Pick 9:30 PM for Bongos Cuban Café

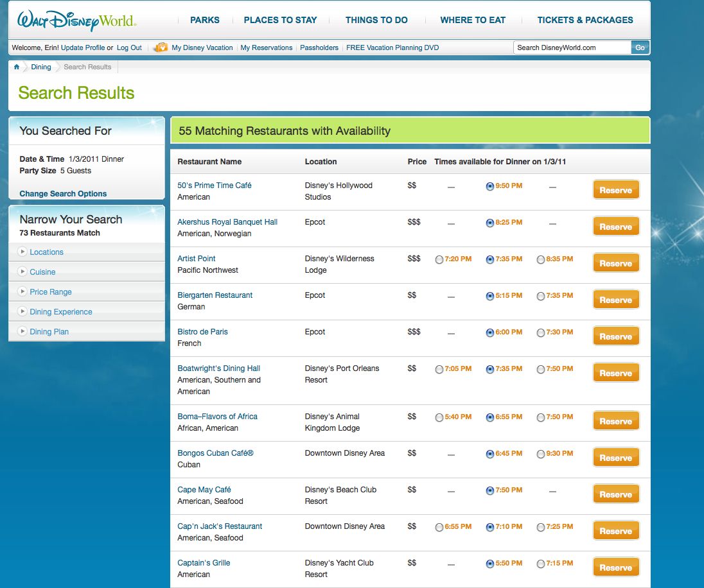click(541, 454)
